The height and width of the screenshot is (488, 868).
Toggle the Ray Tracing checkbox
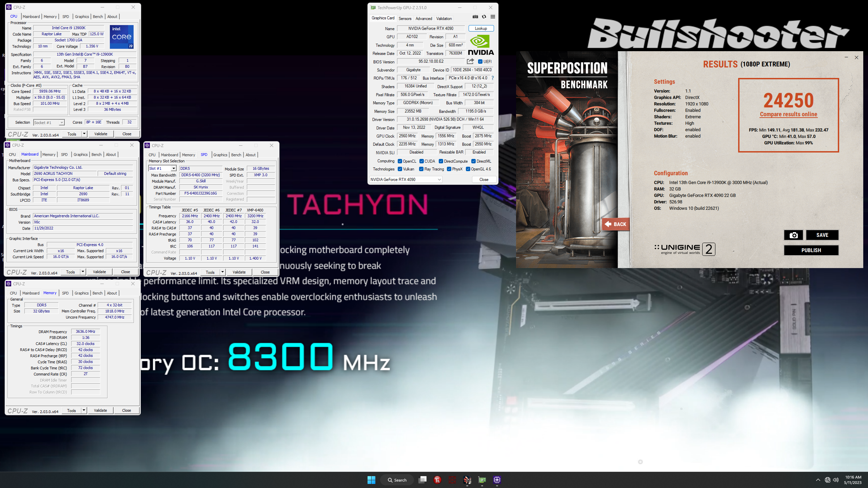[421, 169]
